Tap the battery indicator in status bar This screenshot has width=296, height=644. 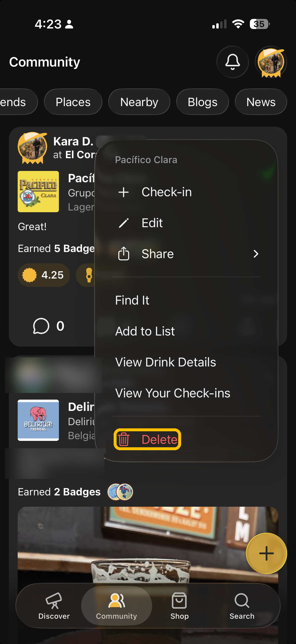pyautogui.click(x=259, y=24)
